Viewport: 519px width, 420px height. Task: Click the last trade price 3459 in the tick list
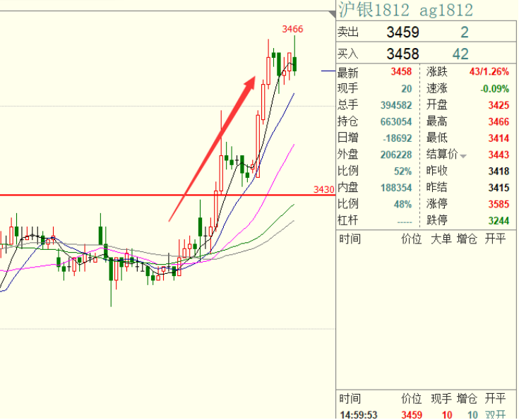(412, 414)
